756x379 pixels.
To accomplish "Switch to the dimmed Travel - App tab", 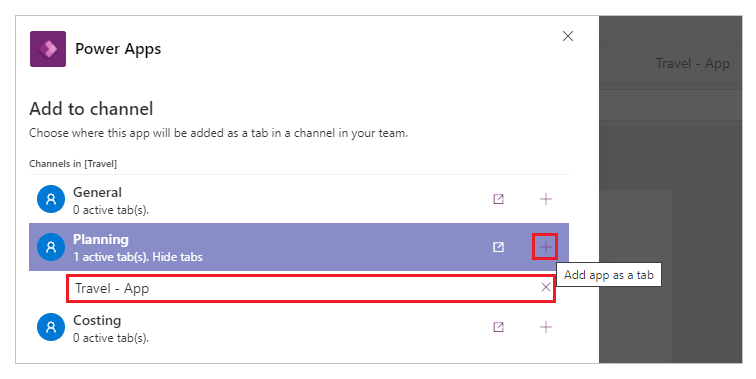I will click(692, 64).
